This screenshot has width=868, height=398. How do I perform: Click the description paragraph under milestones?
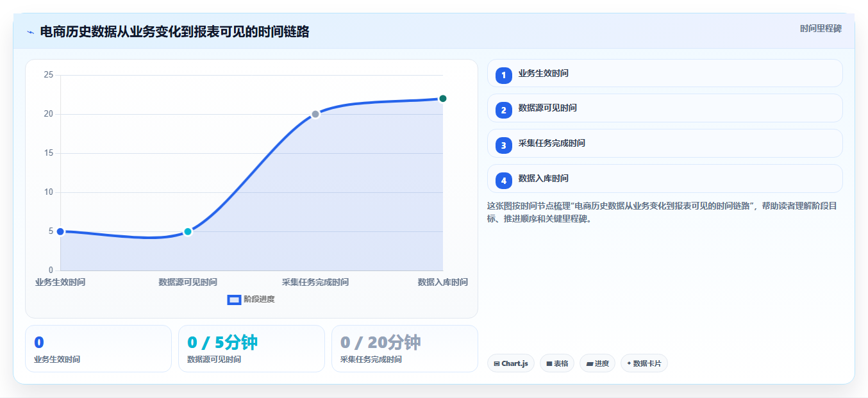665,212
